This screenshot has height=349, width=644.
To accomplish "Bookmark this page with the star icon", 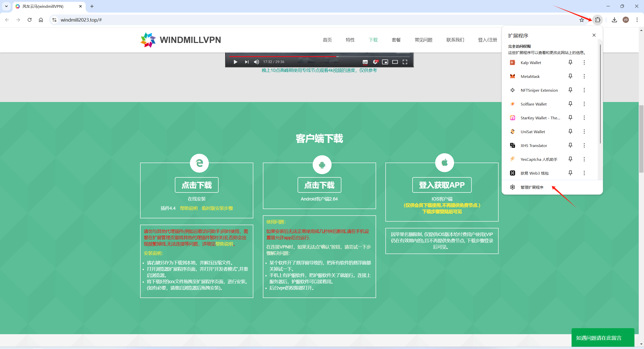I will click(x=582, y=20).
